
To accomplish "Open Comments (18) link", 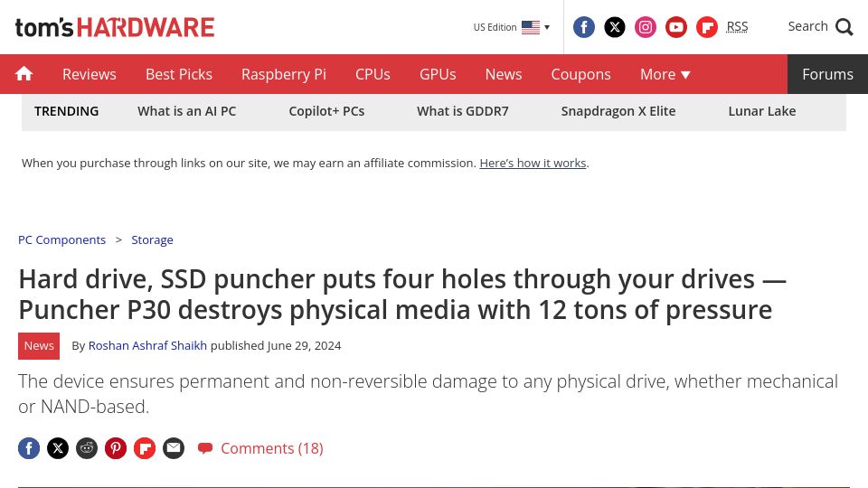I will pyautogui.click(x=272, y=448).
